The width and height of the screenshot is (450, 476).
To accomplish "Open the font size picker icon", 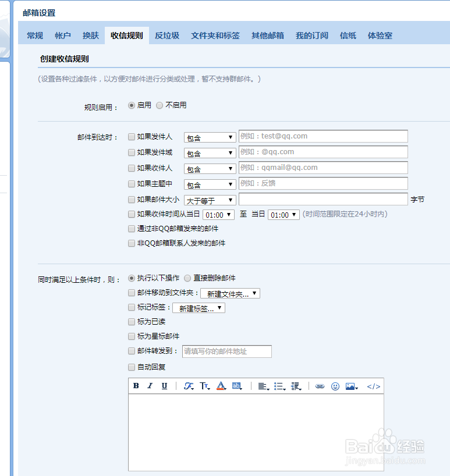I will point(205,386).
